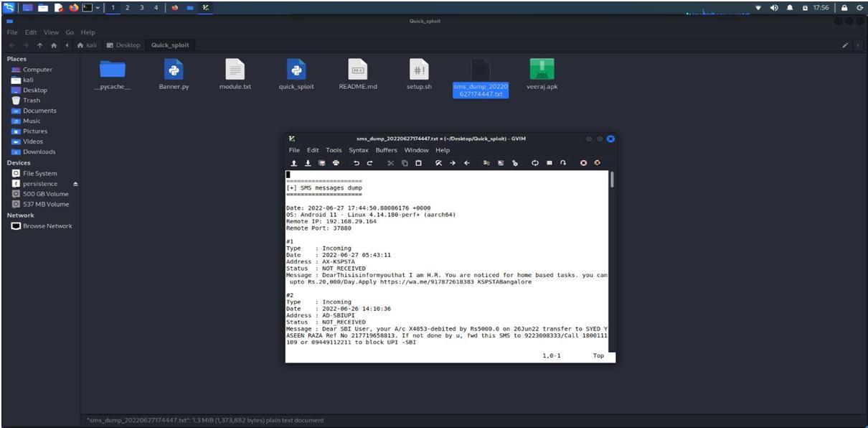This screenshot has width=868, height=428.
Task: Click the Find Previous left-arrow icon in GVIM
Action: 466,163
